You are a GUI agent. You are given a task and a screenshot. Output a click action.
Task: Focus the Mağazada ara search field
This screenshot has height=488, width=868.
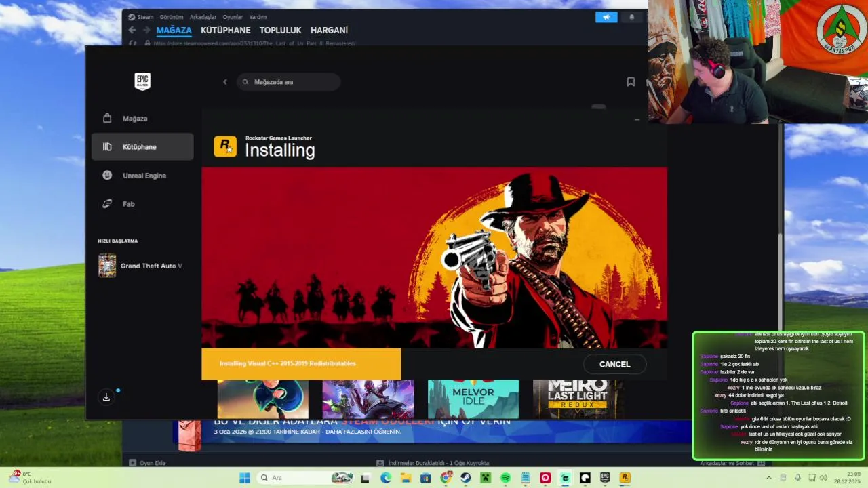point(289,82)
